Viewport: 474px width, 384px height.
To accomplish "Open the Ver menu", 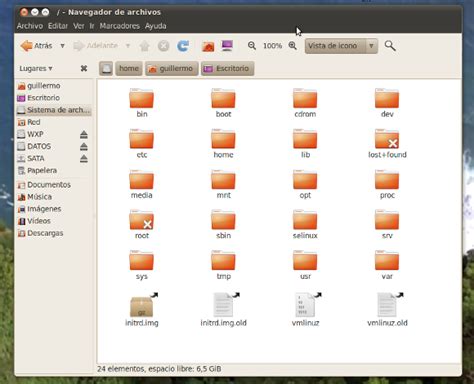I will [79, 26].
